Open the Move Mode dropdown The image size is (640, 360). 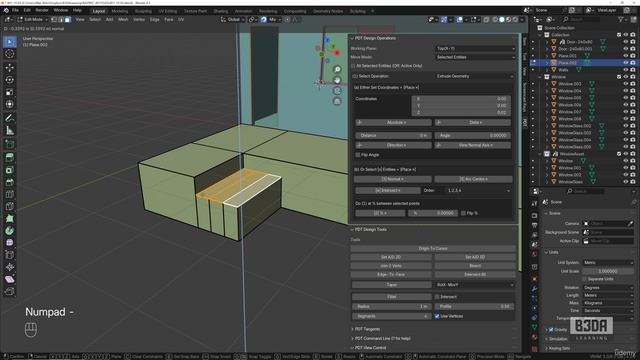point(476,57)
